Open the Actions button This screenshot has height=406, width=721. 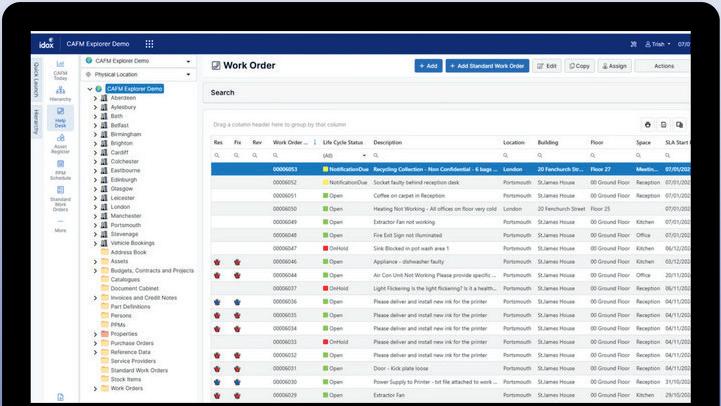(663, 66)
